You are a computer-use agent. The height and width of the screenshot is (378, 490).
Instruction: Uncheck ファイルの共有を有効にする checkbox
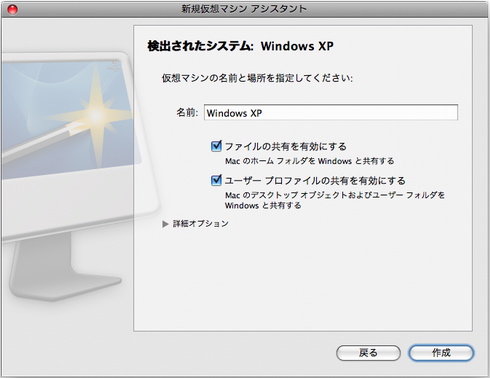216,146
